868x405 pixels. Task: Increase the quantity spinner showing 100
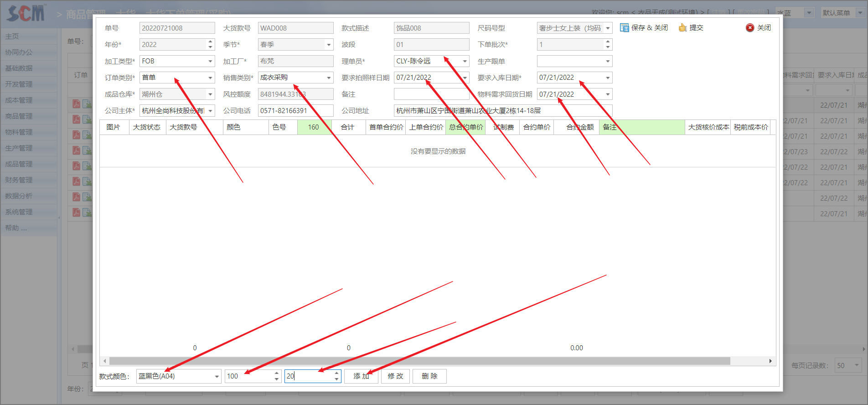pos(276,373)
